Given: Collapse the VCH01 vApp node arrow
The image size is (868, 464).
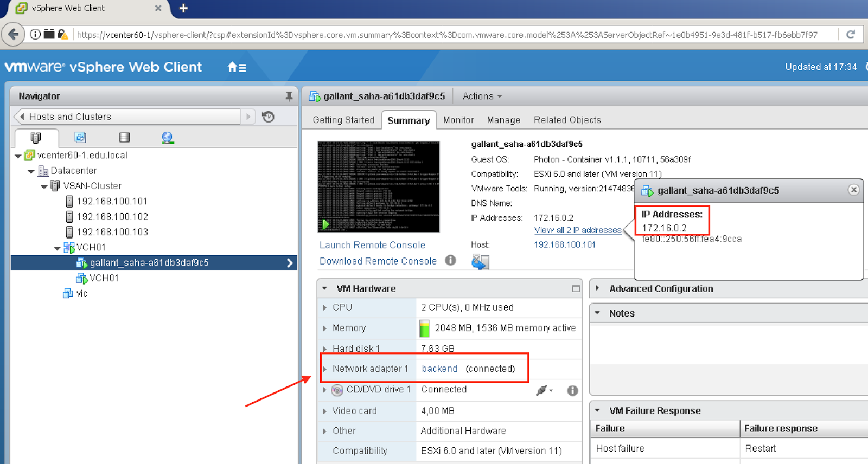Looking at the screenshot, I should [57, 248].
